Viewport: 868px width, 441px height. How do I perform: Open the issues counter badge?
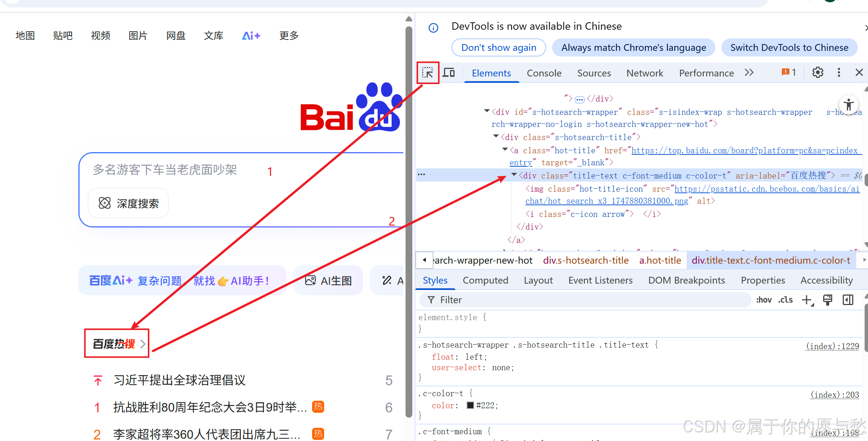(x=789, y=72)
